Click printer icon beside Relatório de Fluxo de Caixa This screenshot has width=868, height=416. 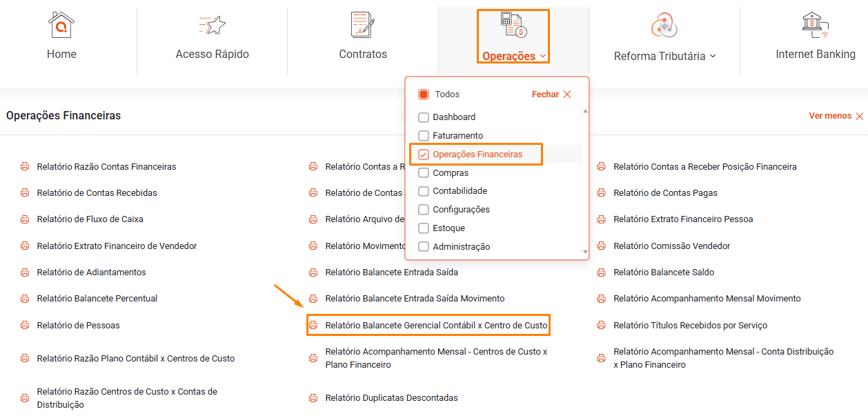(x=25, y=219)
